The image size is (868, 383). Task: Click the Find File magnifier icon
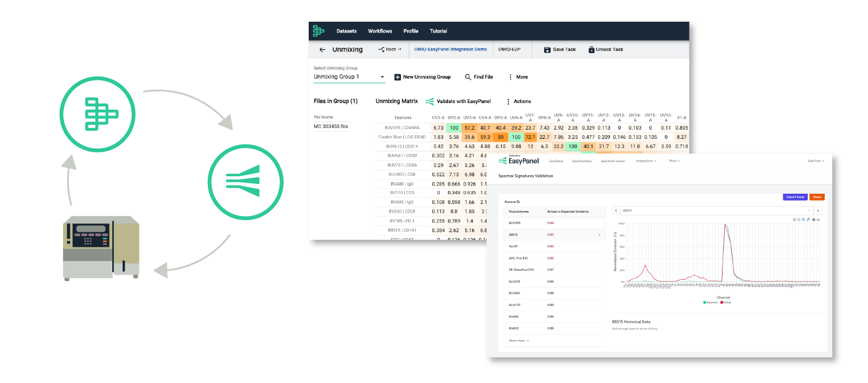(468, 77)
